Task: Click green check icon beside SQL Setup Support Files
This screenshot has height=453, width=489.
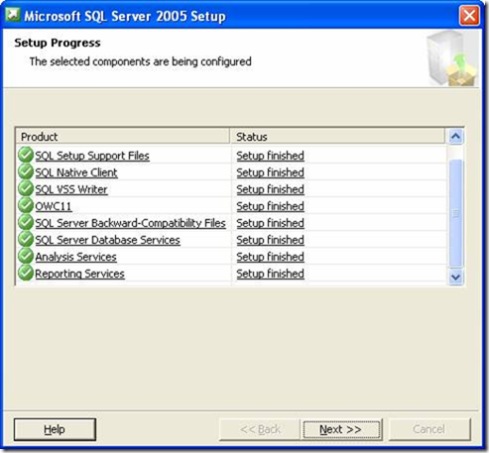Action: click(x=26, y=155)
